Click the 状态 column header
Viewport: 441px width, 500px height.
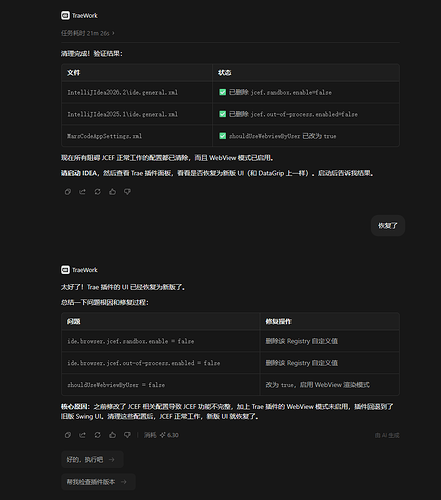[x=306, y=73]
